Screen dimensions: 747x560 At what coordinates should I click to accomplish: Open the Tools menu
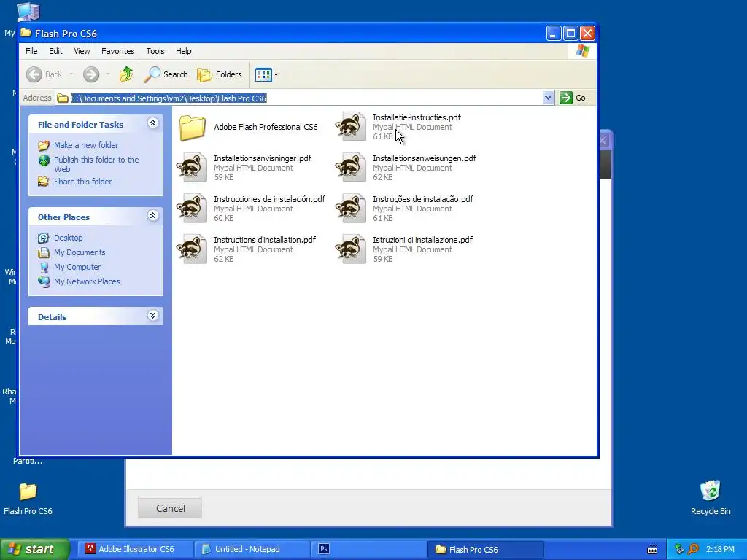[155, 51]
